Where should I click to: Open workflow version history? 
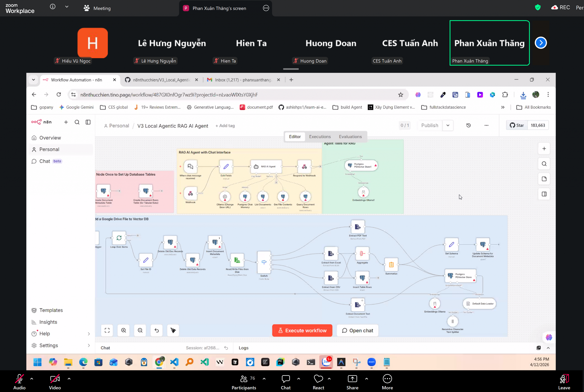coord(469,125)
